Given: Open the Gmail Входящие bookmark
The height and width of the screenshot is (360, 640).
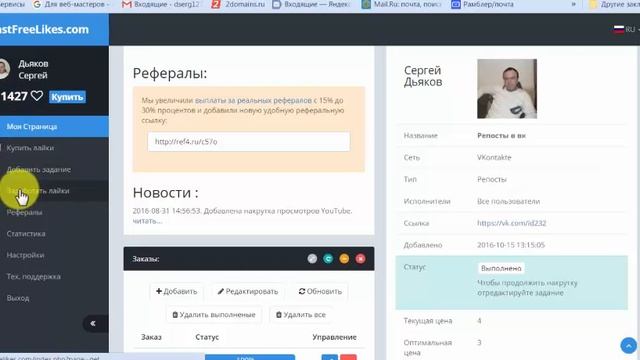Looking at the screenshot, I should (162, 4).
